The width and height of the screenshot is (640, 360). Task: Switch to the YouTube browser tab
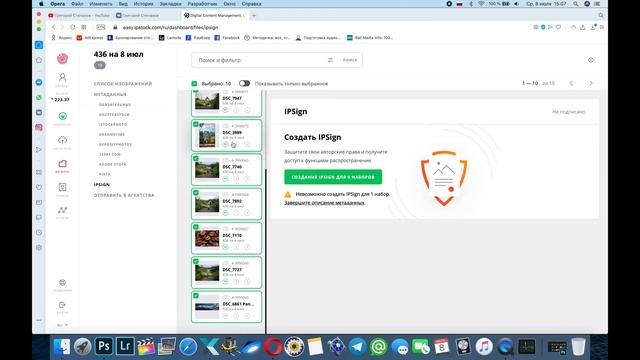[79, 16]
